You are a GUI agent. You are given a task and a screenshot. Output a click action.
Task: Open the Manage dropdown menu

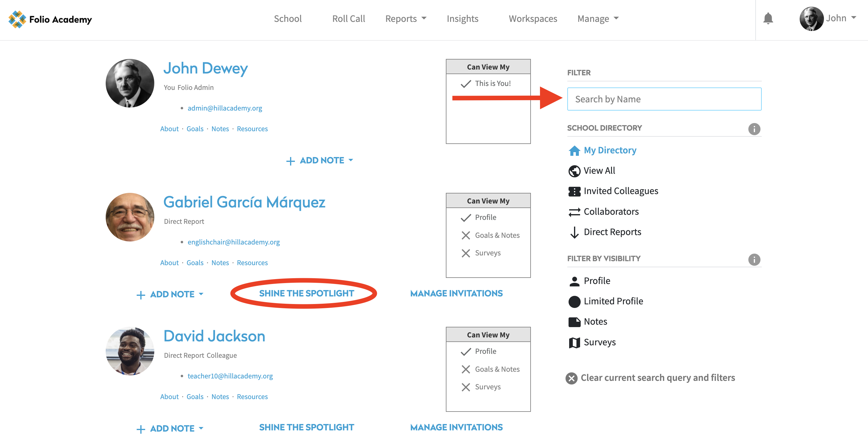click(597, 19)
